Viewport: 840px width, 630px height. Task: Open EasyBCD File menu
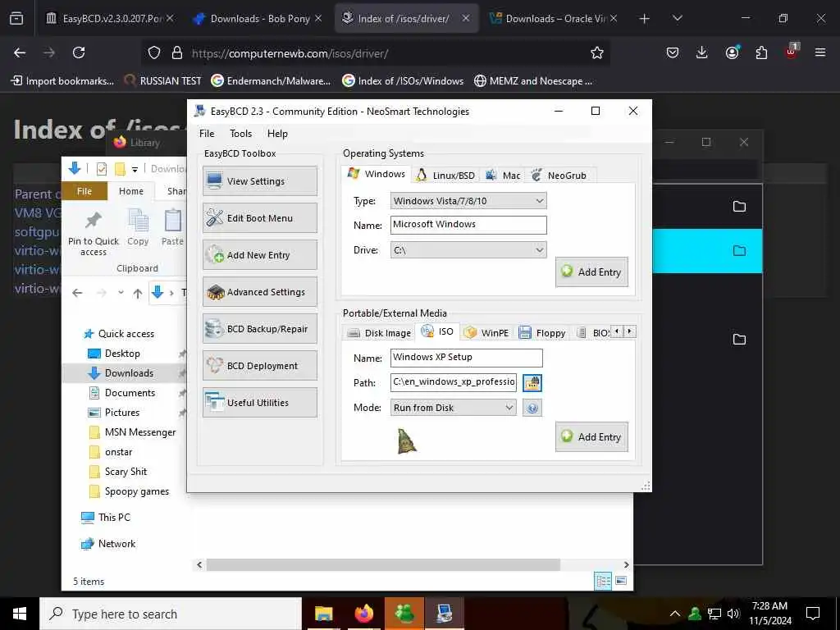(207, 134)
